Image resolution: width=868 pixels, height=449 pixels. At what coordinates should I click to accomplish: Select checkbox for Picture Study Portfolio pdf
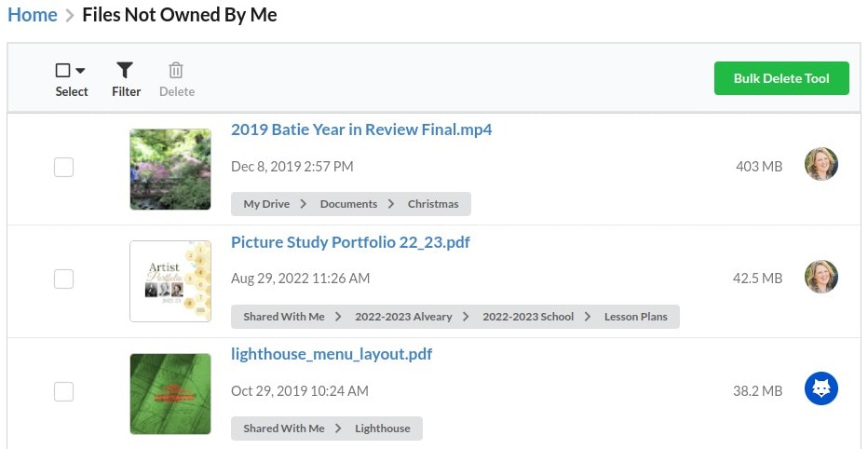pos(63,279)
